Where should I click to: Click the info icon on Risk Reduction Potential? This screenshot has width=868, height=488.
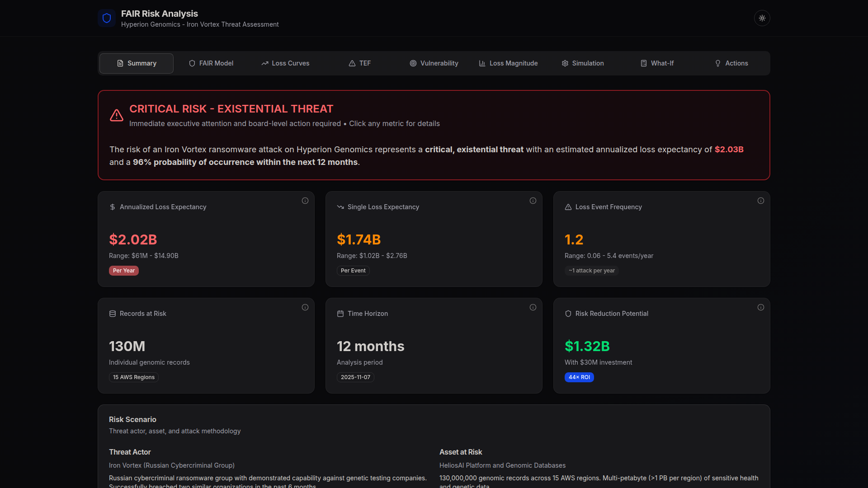point(760,307)
